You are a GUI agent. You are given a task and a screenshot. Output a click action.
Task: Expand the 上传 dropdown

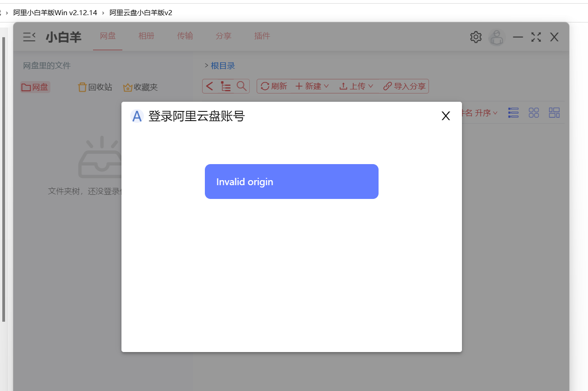point(356,86)
